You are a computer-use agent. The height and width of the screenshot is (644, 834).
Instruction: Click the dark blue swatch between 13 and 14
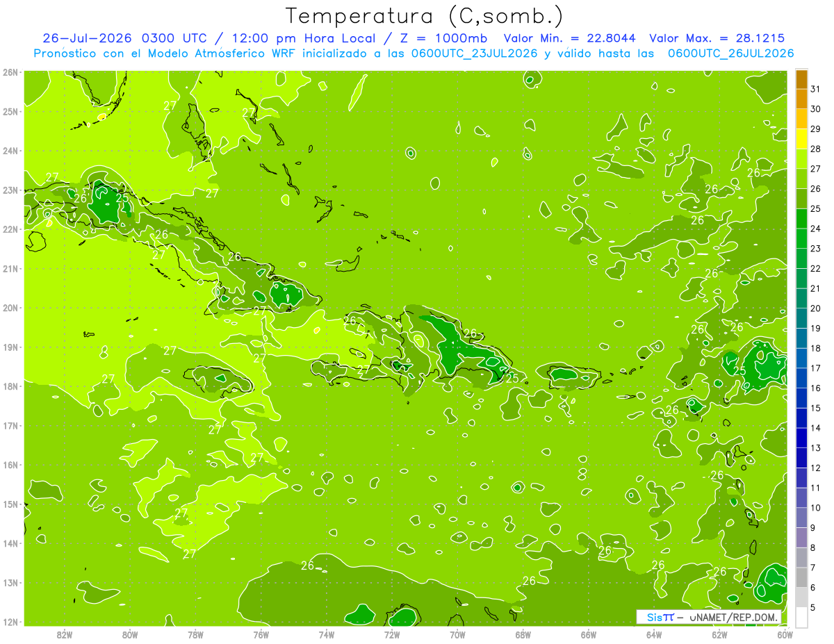pyautogui.click(x=801, y=438)
